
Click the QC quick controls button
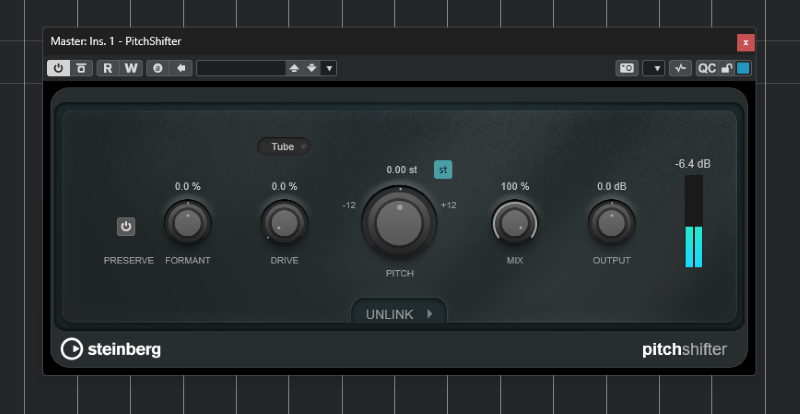pyautogui.click(x=707, y=68)
